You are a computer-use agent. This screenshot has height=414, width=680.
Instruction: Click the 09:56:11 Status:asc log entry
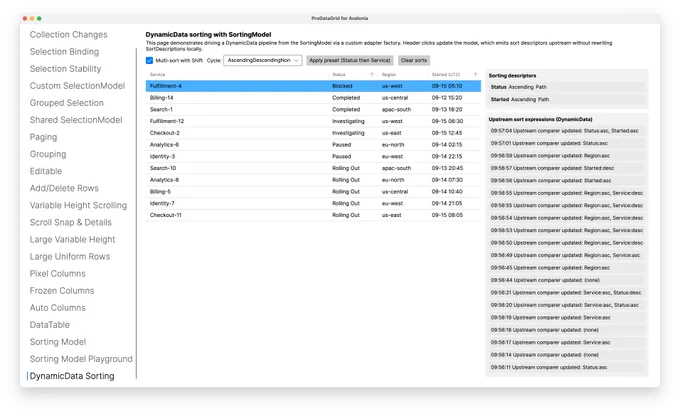click(x=566, y=367)
